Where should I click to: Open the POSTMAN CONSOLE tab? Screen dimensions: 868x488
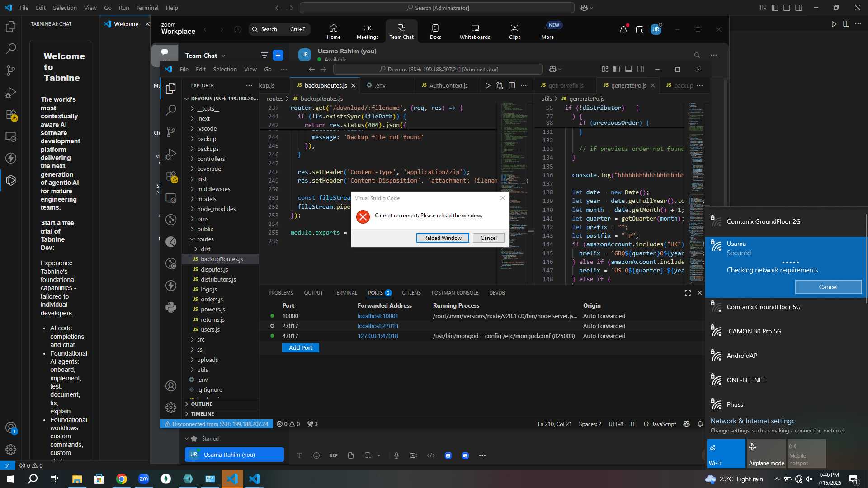pyautogui.click(x=455, y=293)
